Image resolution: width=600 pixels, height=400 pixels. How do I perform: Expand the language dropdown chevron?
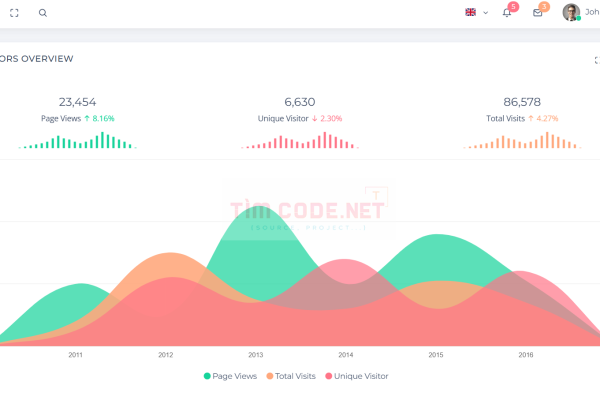(486, 13)
